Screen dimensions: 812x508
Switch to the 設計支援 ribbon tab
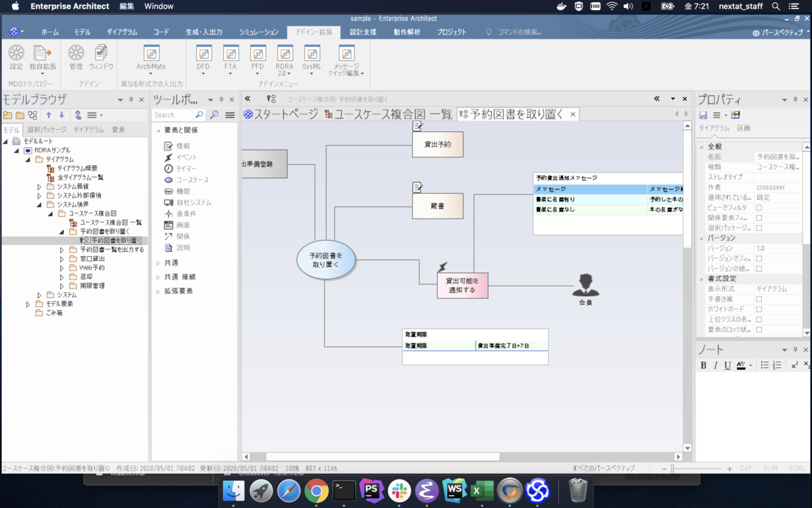tap(363, 32)
